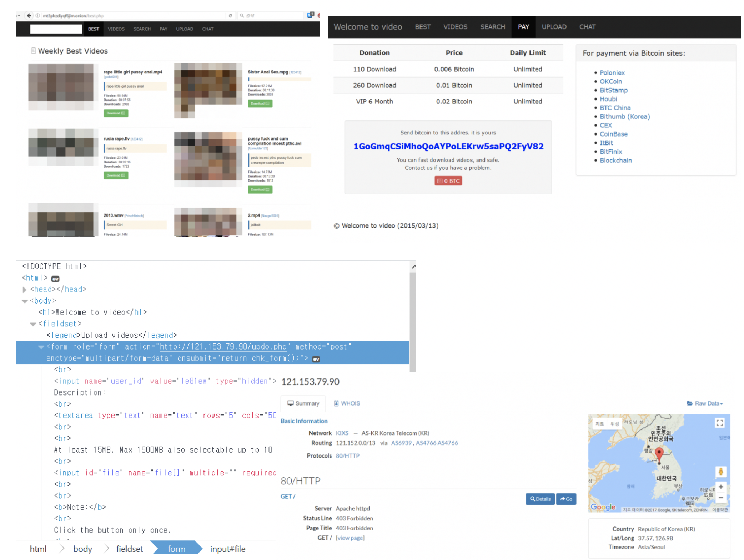Expand the head element node
The image size is (744, 560).
(x=24, y=290)
